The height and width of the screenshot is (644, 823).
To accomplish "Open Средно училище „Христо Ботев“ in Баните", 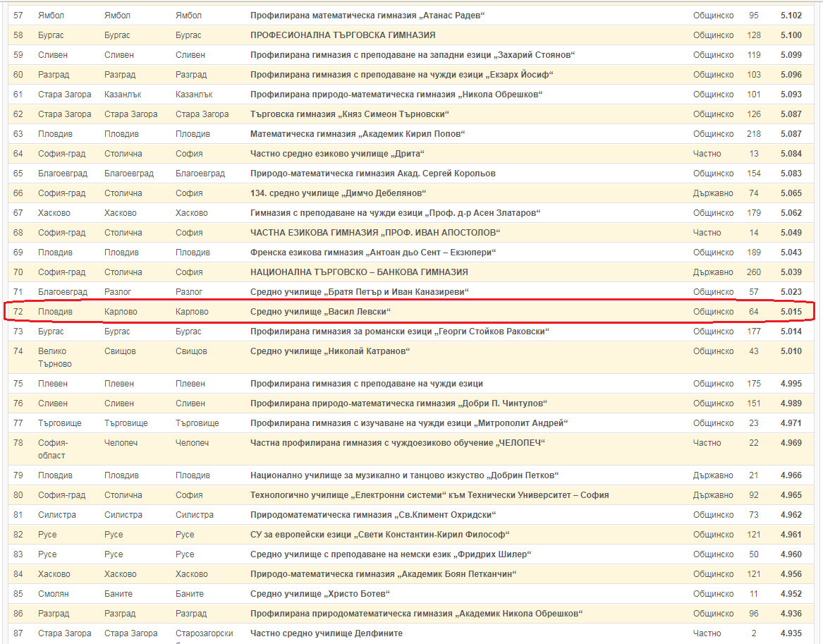I will (320, 594).
